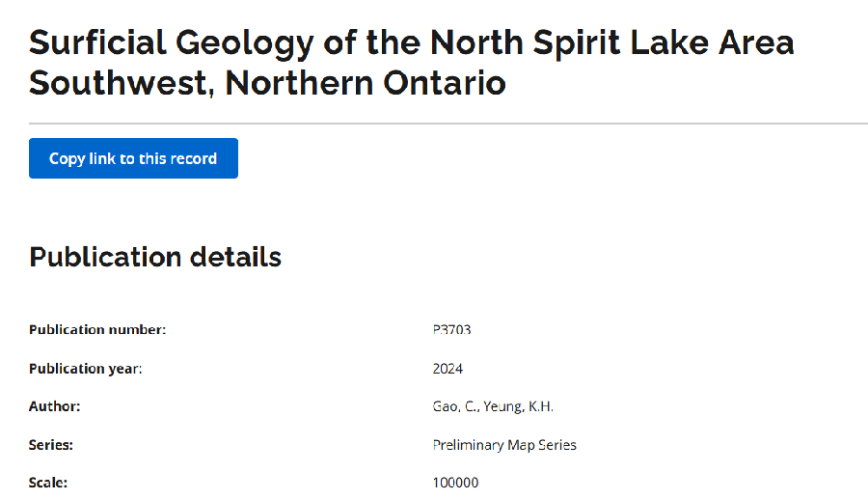Image resolution: width=868 pixels, height=500 pixels.
Task: Click the 'Scale:' field label
Action: (x=48, y=483)
